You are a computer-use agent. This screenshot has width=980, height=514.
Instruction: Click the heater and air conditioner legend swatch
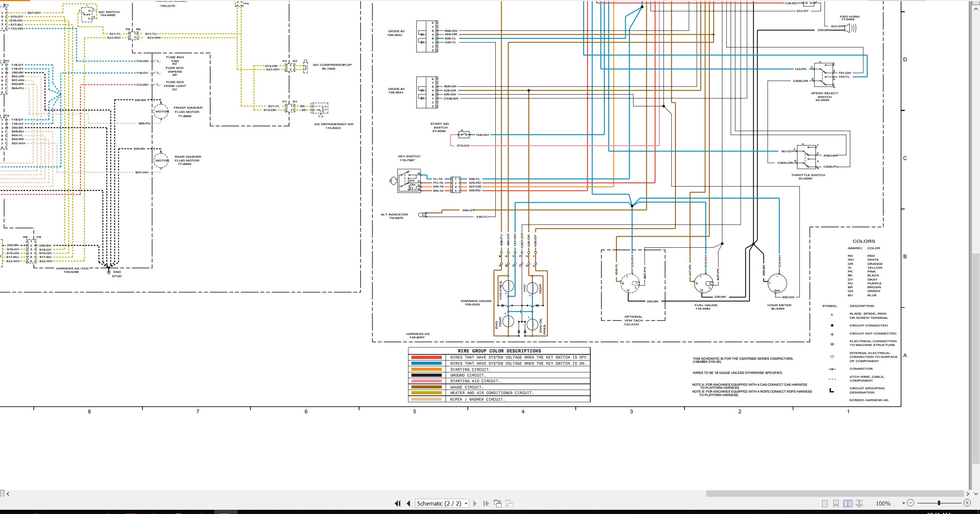(x=426, y=393)
